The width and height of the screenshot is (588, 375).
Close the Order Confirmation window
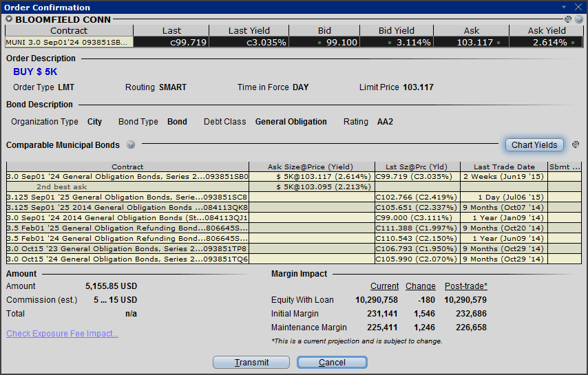pos(578,6)
